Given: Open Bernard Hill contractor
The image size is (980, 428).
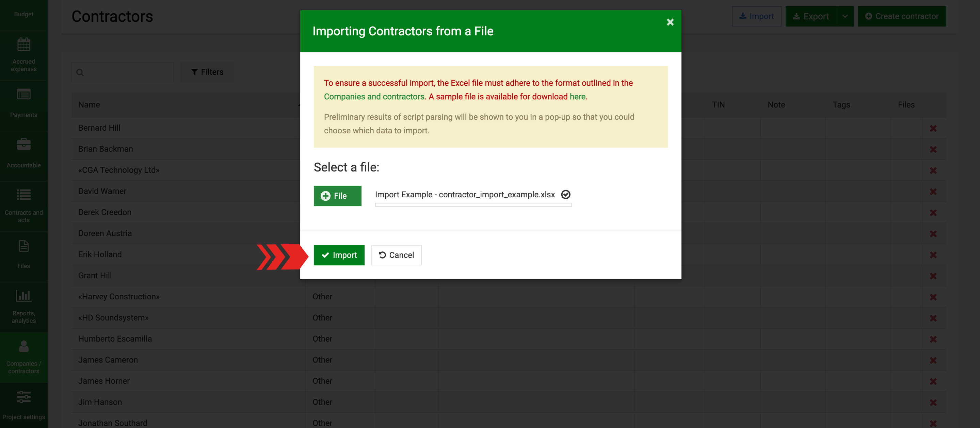Looking at the screenshot, I should pos(99,128).
